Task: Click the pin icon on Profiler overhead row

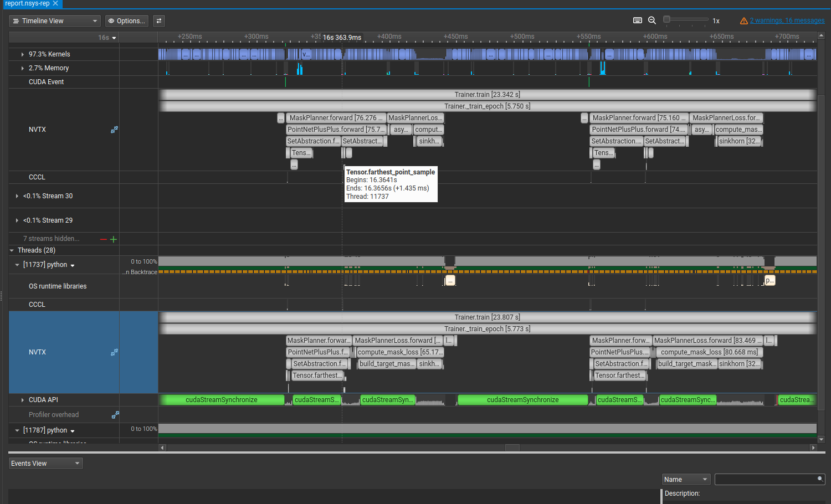Action: pos(115,415)
